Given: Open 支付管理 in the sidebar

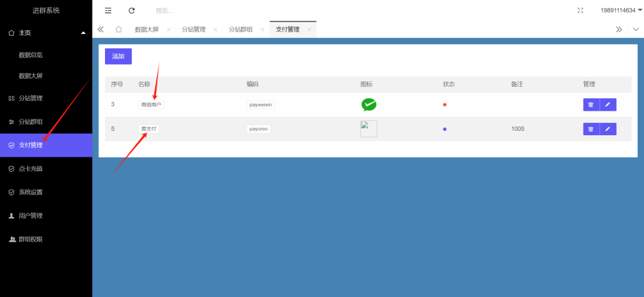Looking at the screenshot, I should point(46,145).
